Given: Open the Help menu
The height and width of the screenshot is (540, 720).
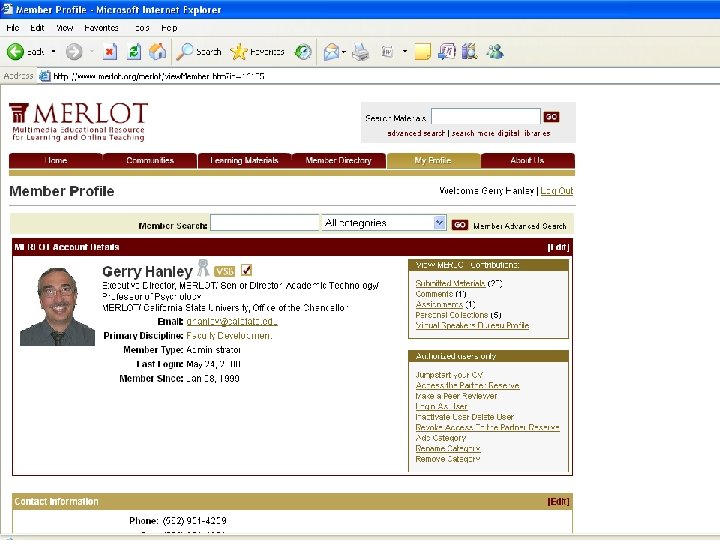Looking at the screenshot, I should click(x=169, y=28).
